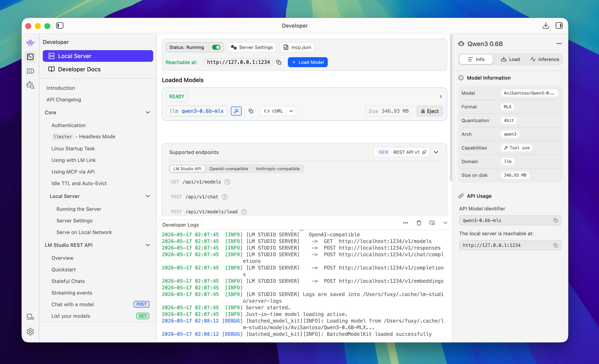Click the cURL code button
This screenshot has width=599, height=364.
click(273, 111)
